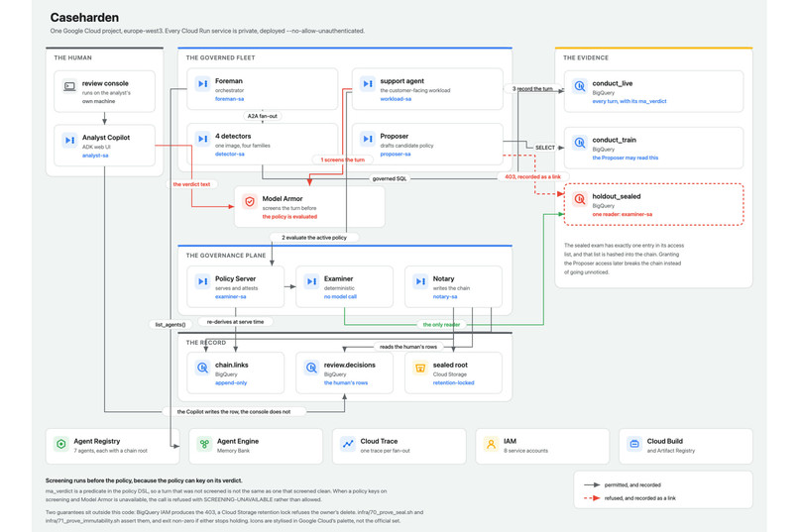Click 'THE EVIDENCE' section heading
The image size is (799, 532).
(586, 57)
